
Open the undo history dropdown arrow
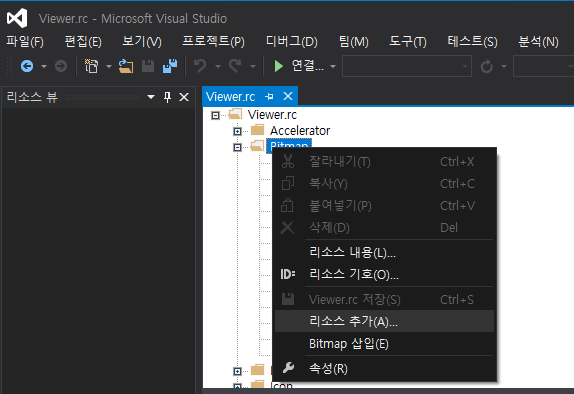click(218, 67)
